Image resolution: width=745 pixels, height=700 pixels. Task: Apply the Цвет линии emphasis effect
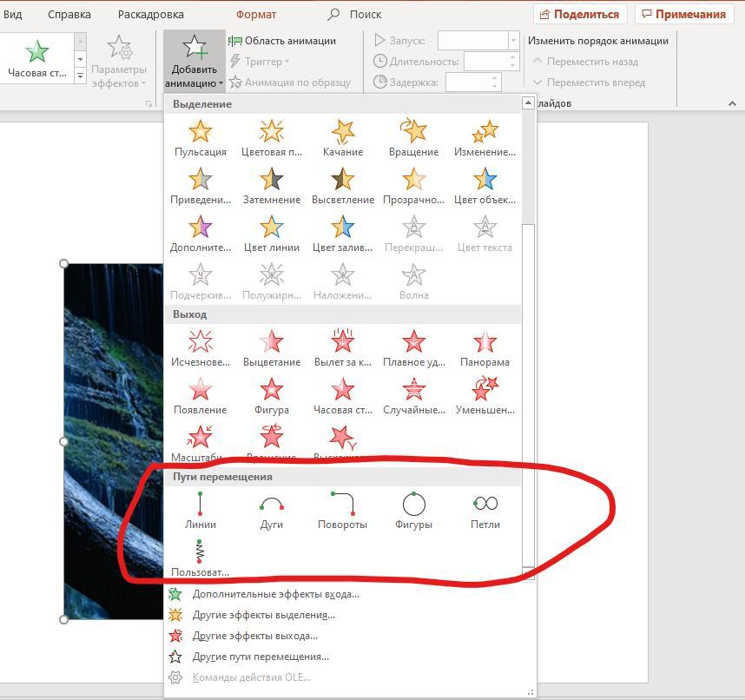click(271, 234)
